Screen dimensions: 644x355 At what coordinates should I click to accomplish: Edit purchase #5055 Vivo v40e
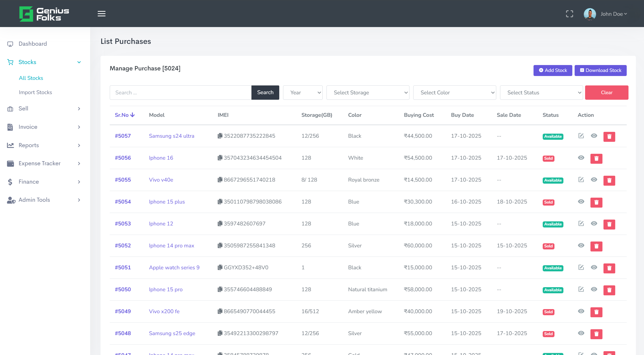pos(581,180)
